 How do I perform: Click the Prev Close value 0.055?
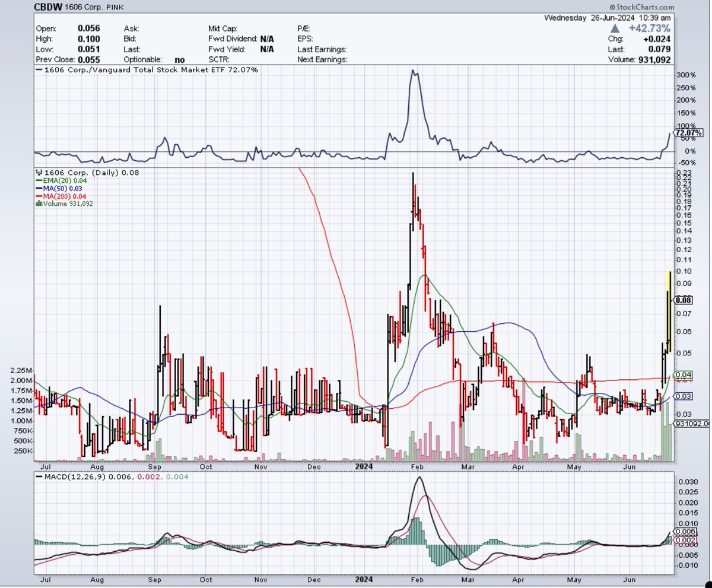coord(88,60)
